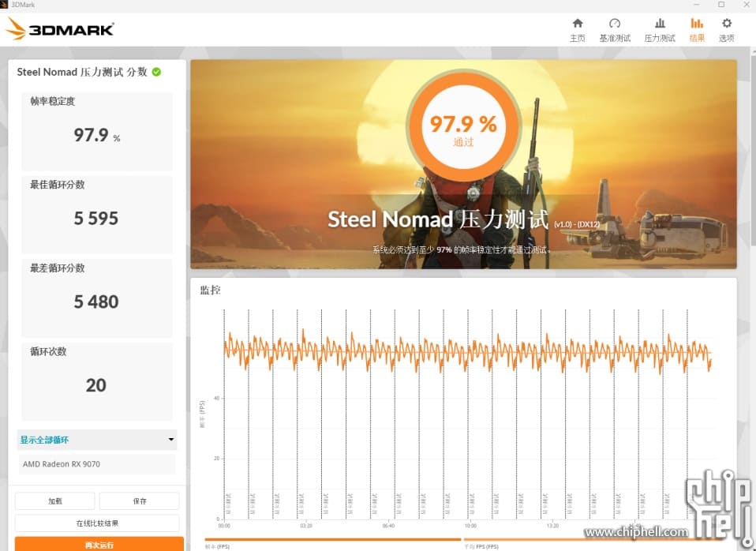The width and height of the screenshot is (756, 551).
Task: Minimize the 3DMark window
Action: pos(696,5)
